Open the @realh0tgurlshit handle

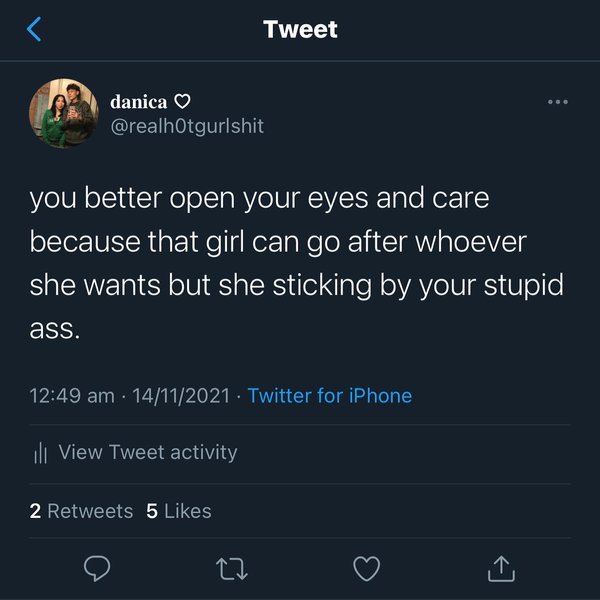[187, 127]
